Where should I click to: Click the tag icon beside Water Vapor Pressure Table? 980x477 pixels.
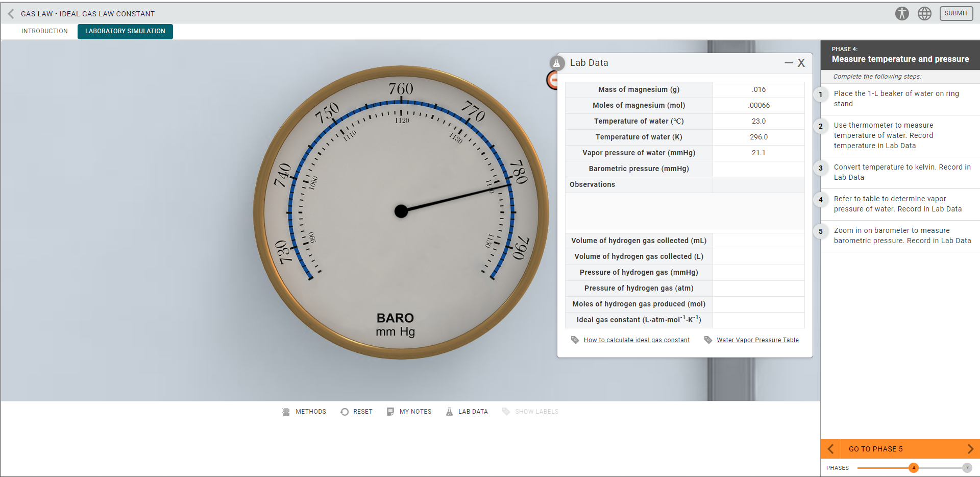tap(707, 340)
